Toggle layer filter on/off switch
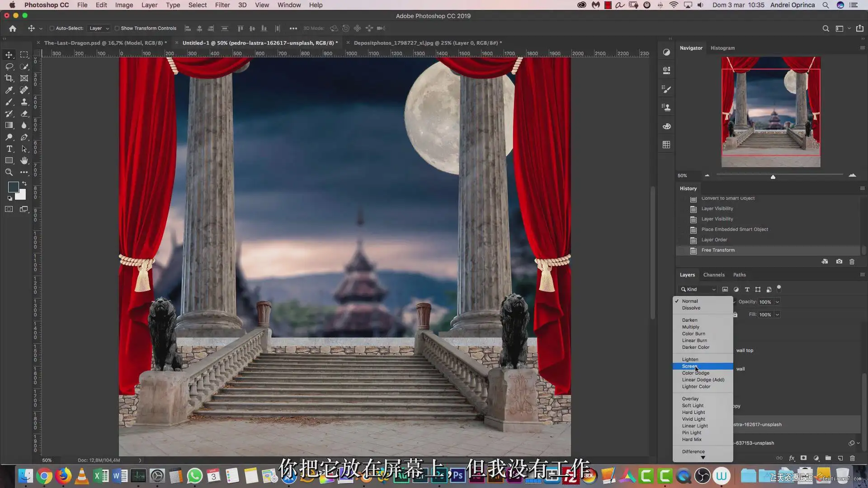 pos(778,288)
